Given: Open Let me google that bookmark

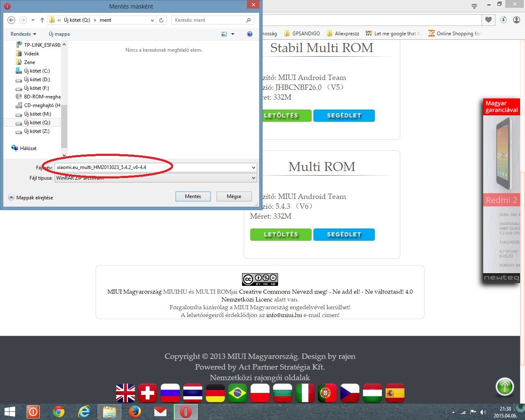Looking at the screenshot, I should pos(393,34).
